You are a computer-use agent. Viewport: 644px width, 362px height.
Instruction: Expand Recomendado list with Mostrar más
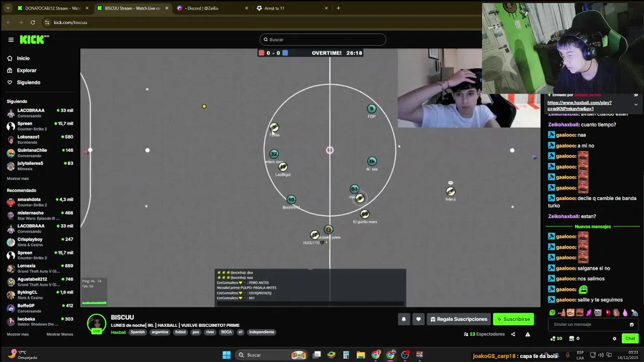[18, 334]
